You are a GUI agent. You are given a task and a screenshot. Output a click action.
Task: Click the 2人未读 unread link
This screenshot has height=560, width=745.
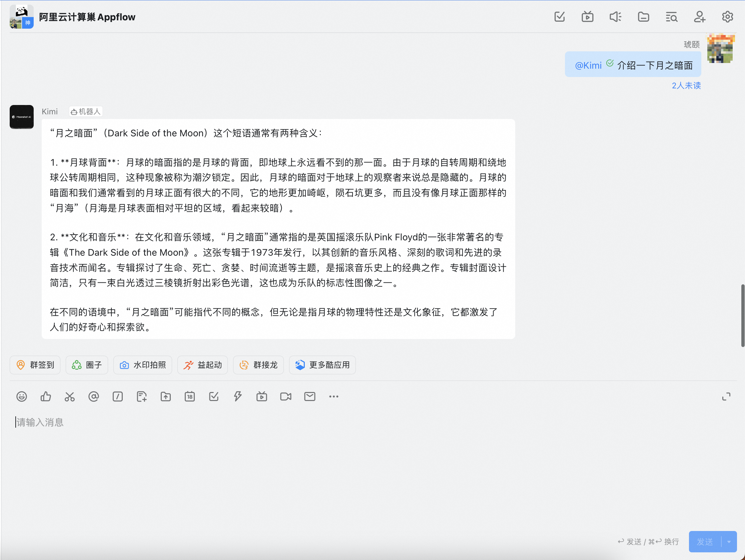pos(686,86)
